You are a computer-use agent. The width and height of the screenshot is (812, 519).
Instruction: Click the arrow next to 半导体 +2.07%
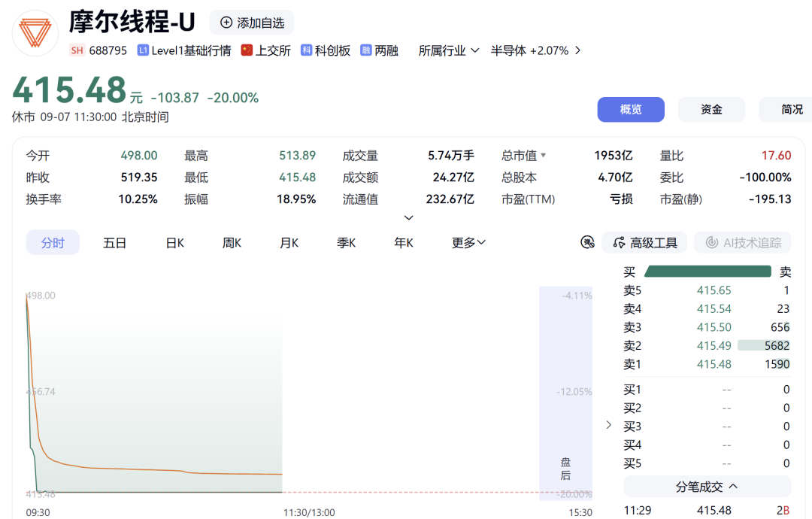(x=578, y=50)
